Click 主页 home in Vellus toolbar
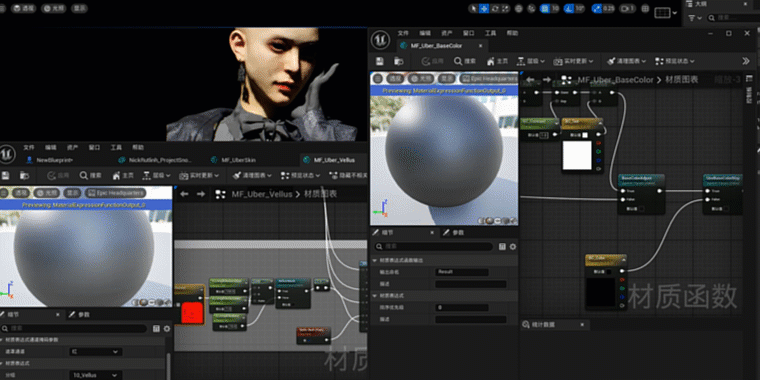760x380 pixels. click(x=123, y=175)
